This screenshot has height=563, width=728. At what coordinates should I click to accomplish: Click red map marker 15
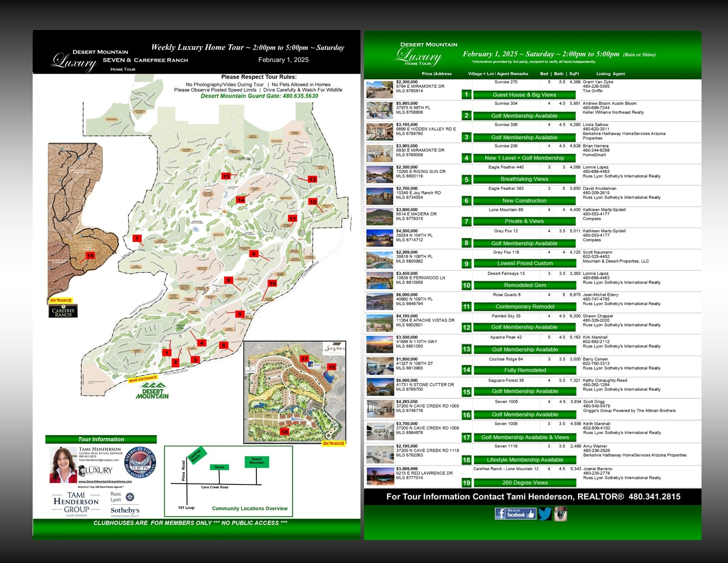click(x=226, y=176)
